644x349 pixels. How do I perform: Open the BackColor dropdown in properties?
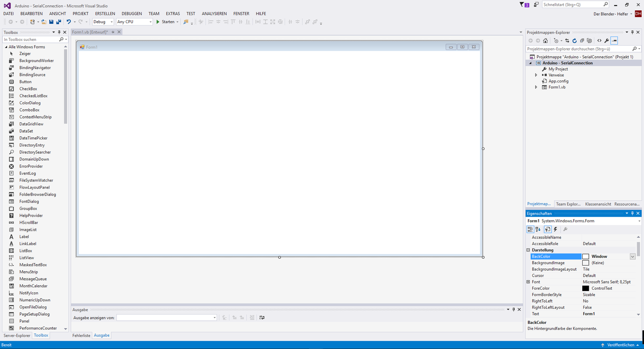[x=632, y=256]
